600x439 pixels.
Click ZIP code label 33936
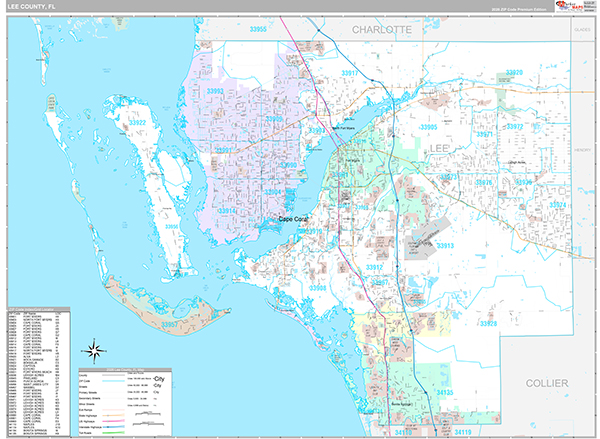click(x=523, y=182)
